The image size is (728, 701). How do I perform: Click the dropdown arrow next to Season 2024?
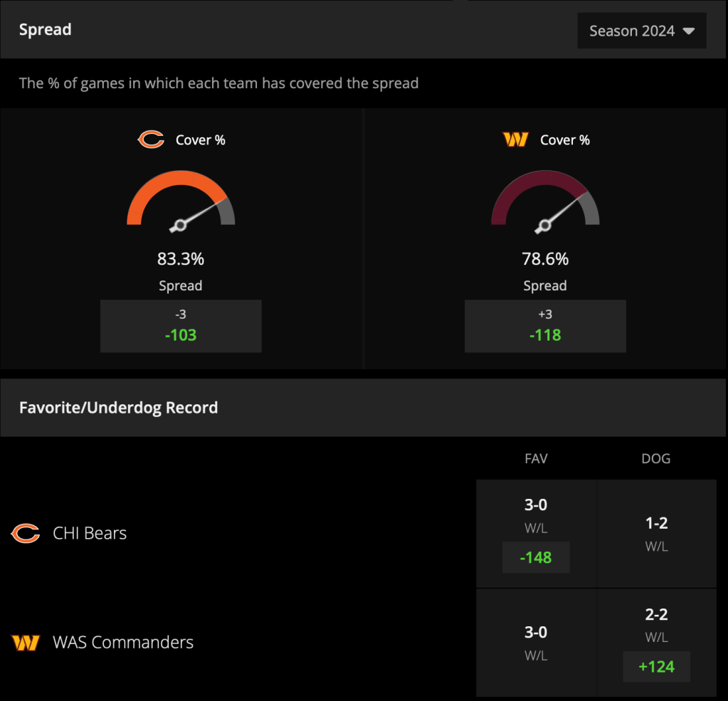coord(689,31)
